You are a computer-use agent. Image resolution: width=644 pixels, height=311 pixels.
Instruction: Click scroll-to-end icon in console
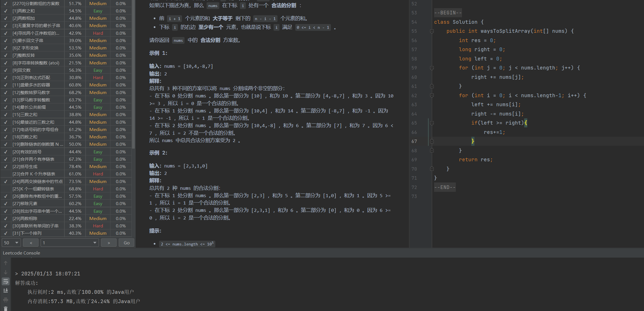(6, 290)
